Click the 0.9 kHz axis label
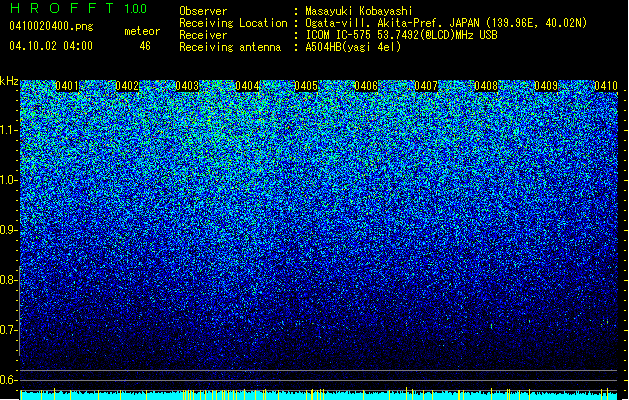 [x=9, y=230]
